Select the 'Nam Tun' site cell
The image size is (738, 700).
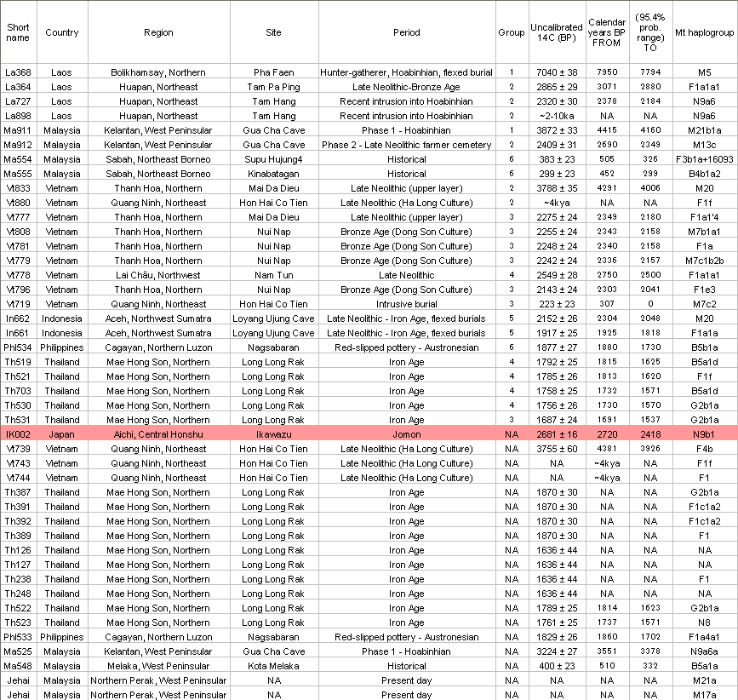coord(274,275)
